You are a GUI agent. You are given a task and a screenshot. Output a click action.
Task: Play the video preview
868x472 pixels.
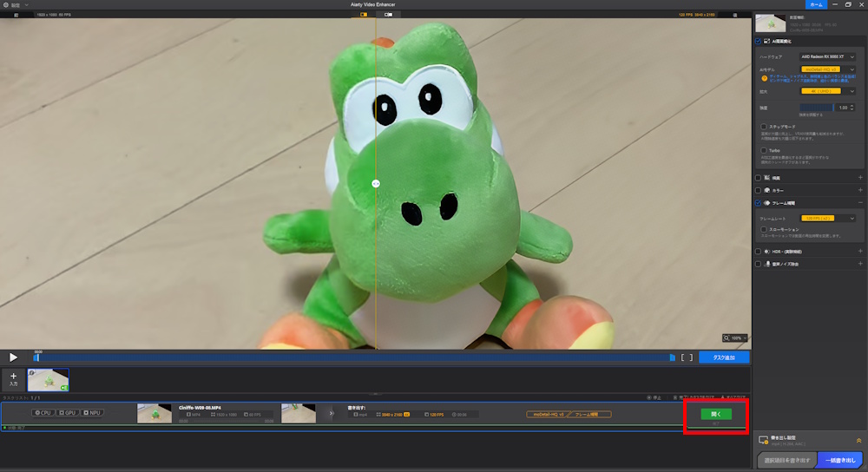(x=13, y=357)
